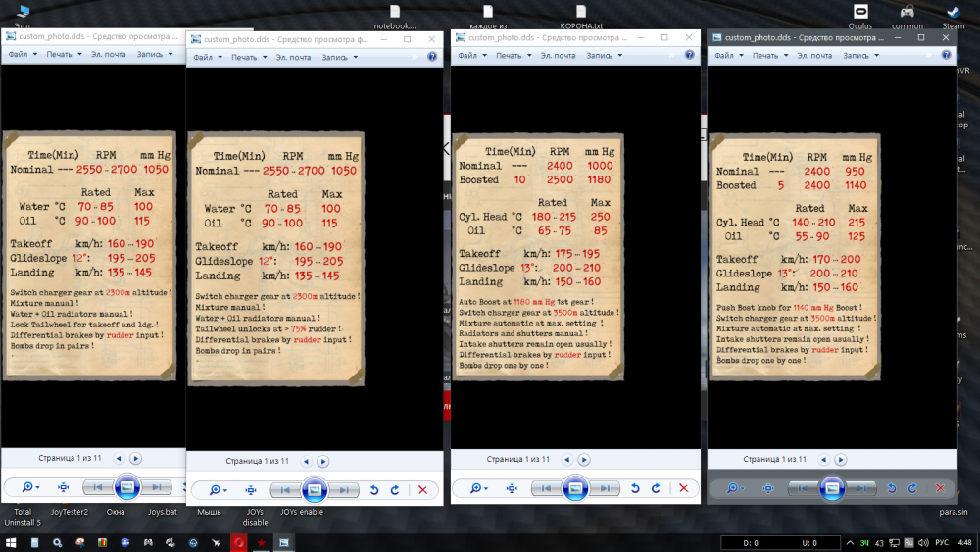Viewport: 980px width, 552px height.
Task: Click fit-to-window icon in 'Tailwheel unlocks' card window
Action: click(x=251, y=490)
